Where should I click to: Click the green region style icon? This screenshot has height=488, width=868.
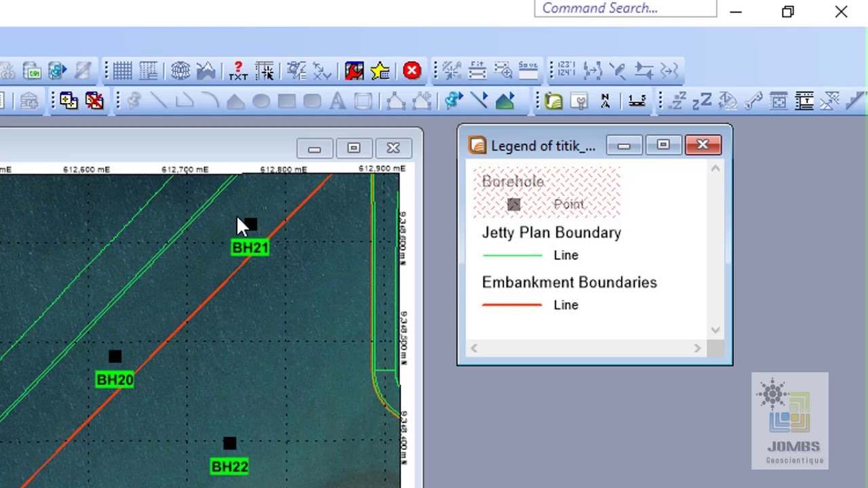pyautogui.click(x=505, y=101)
